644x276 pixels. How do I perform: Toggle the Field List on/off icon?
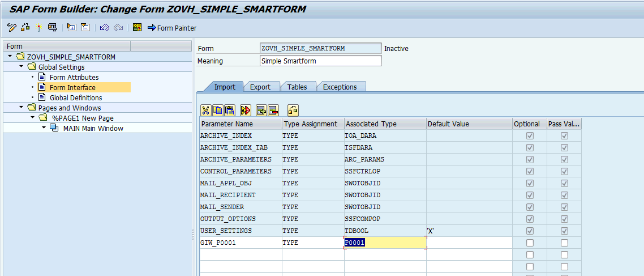(x=138, y=28)
